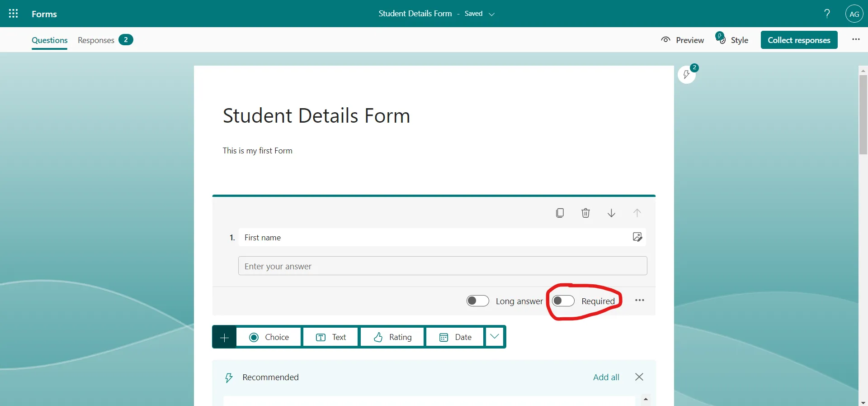This screenshot has height=406, width=868.
Task: Click the 'This is my first Form' description
Action: [x=257, y=151]
